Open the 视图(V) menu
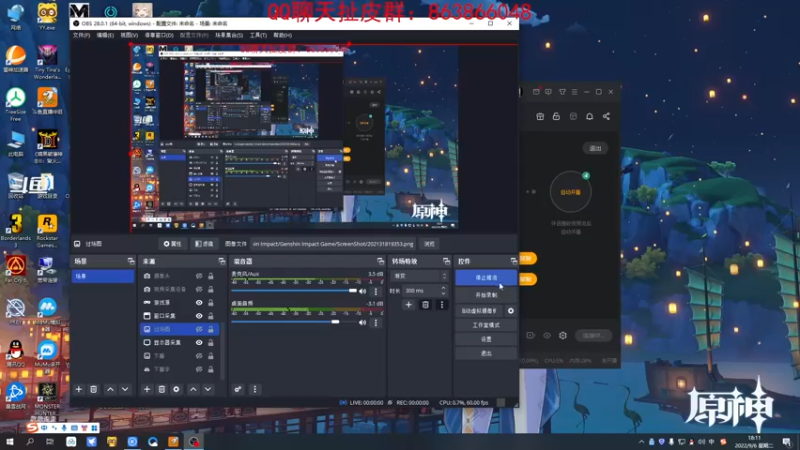The width and height of the screenshot is (800, 450). [129, 35]
